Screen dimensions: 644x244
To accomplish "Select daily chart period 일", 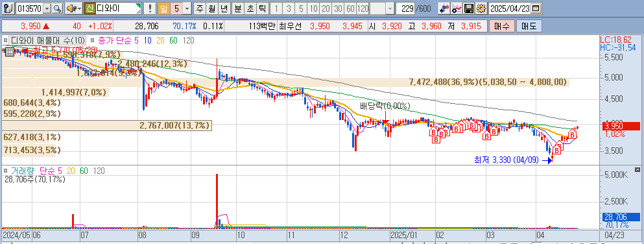I will (x=163, y=8).
